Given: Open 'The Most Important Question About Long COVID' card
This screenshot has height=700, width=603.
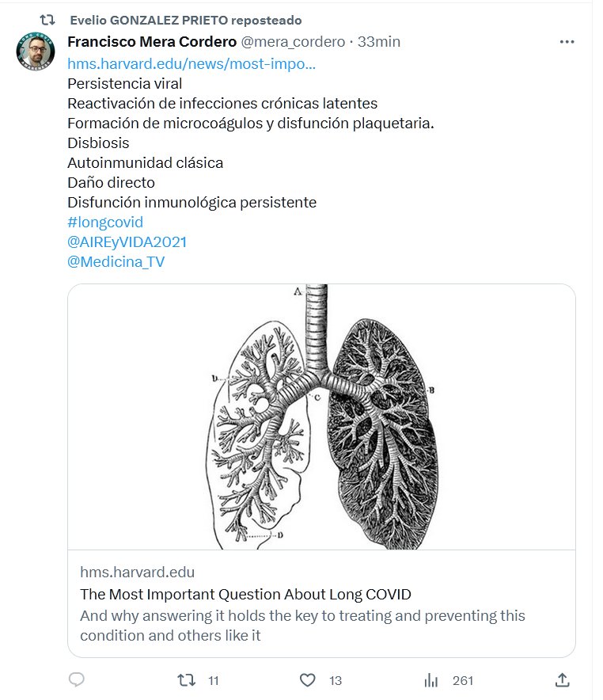Looking at the screenshot, I should click(x=245, y=595).
